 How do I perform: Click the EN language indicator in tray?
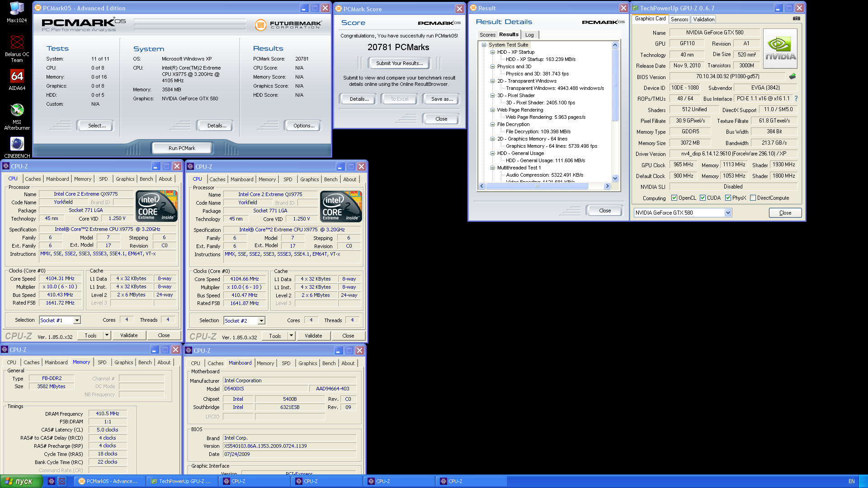[x=852, y=481]
